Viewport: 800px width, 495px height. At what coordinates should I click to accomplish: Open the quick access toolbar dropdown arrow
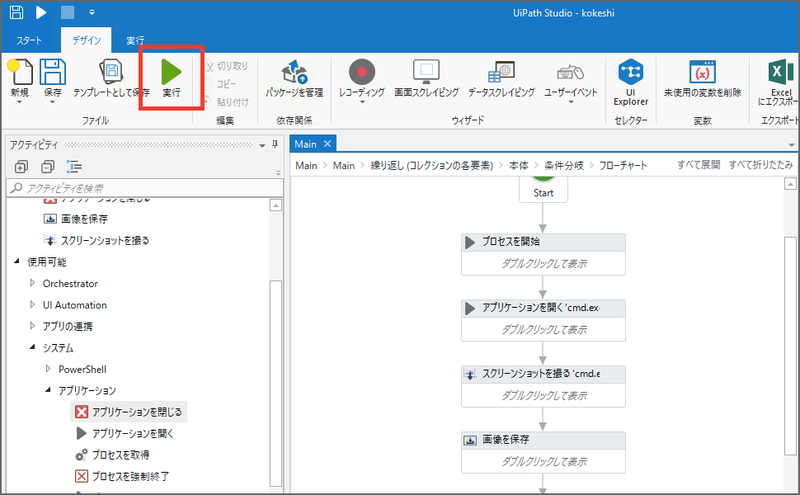pyautogui.click(x=92, y=12)
